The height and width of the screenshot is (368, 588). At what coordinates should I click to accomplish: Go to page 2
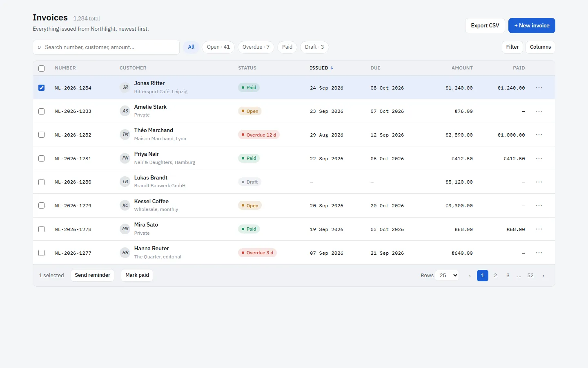tap(495, 276)
